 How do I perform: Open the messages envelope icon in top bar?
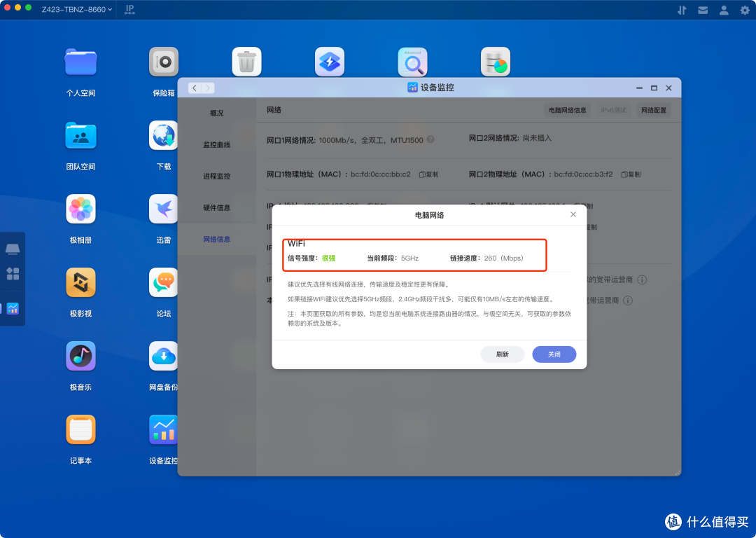point(703,10)
